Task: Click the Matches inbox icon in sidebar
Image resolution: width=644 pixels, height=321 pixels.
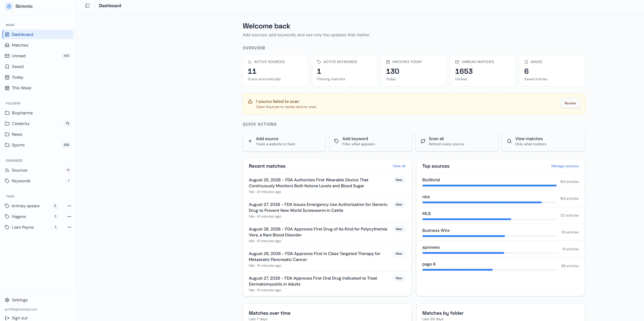Action: [x=7, y=45]
